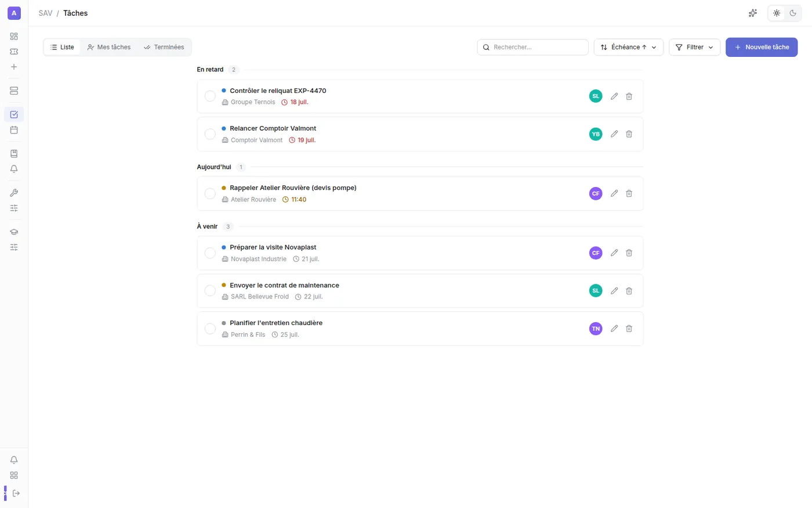This screenshot has height=508, width=812.
Task: Click the sparkle AI assistant icon
Action: tap(753, 13)
